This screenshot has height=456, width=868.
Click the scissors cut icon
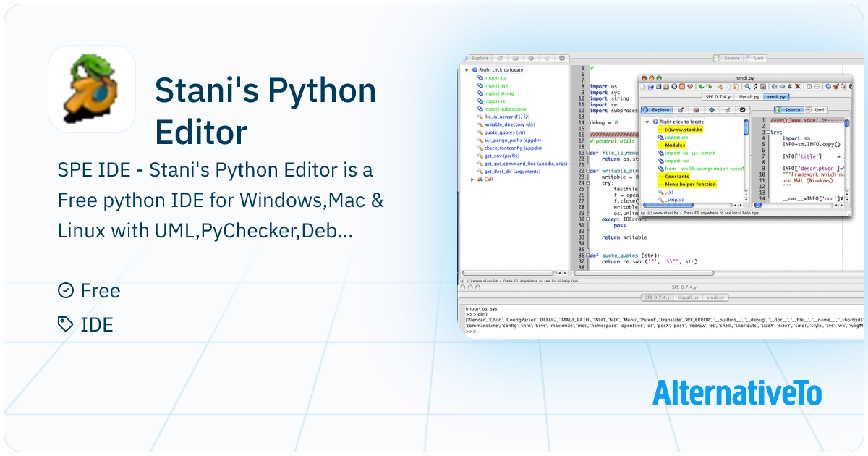coord(720,86)
